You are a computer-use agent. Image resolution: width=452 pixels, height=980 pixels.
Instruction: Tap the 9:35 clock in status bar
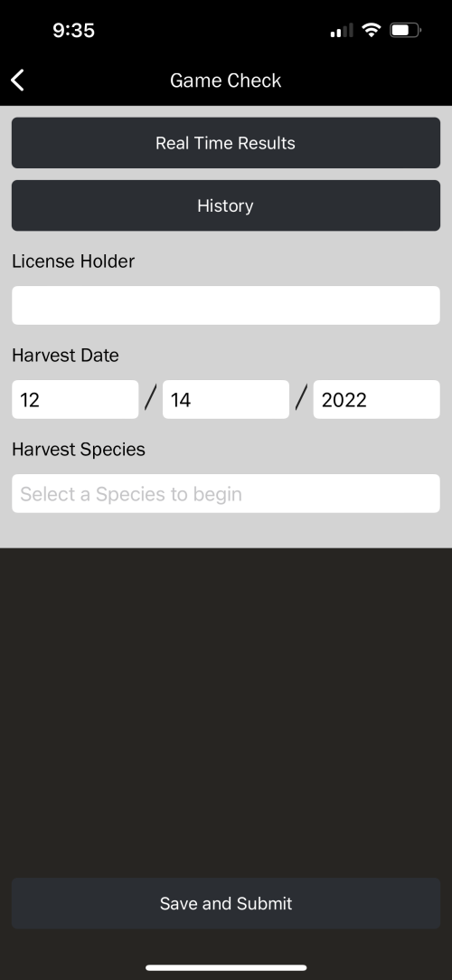pyautogui.click(x=73, y=30)
